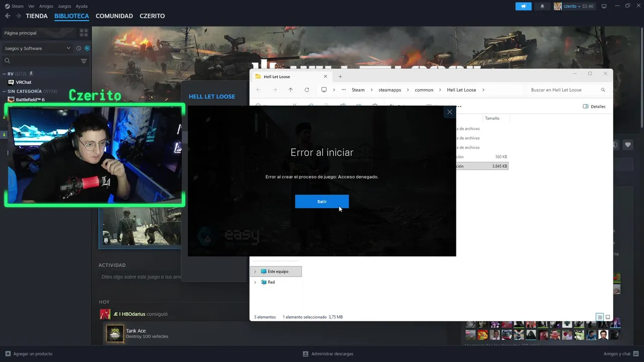Image resolution: width=644 pixels, height=362 pixels.
Task: Select Red in navigation pane
Action: [x=271, y=282]
